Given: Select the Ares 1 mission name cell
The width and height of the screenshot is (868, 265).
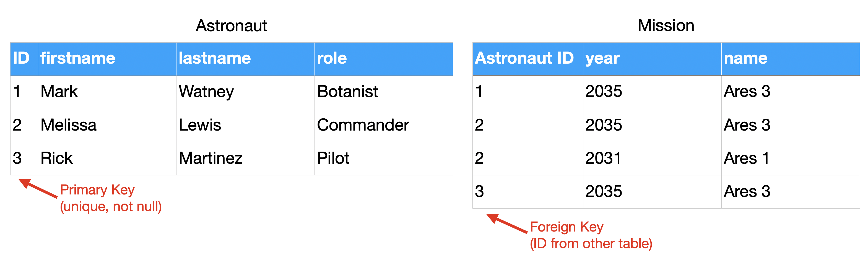Looking at the screenshot, I should tap(747, 159).
